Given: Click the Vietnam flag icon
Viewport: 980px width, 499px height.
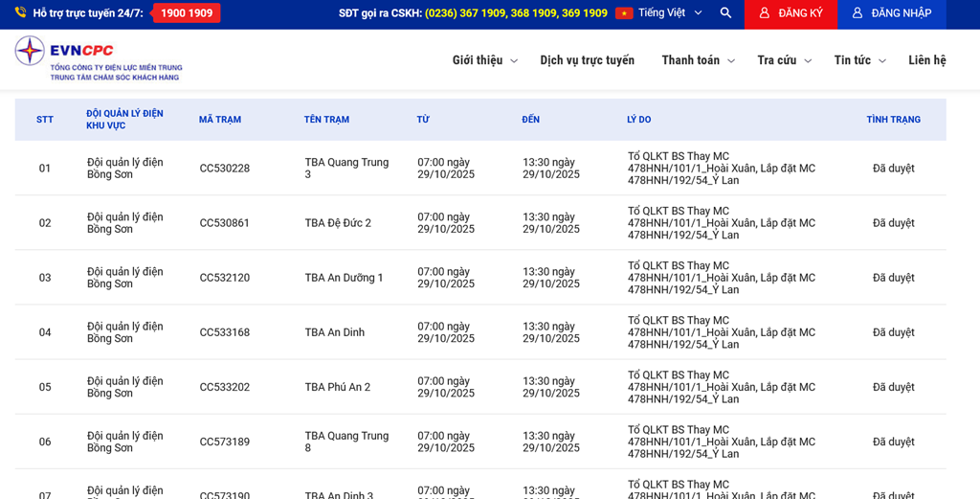Looking at the screenshot, I should 624,13.
